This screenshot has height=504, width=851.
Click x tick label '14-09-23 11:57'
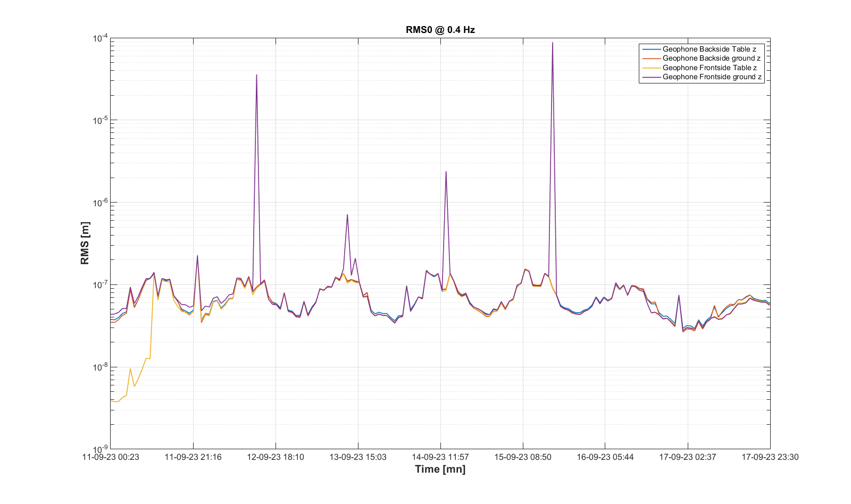pos(440,457)
